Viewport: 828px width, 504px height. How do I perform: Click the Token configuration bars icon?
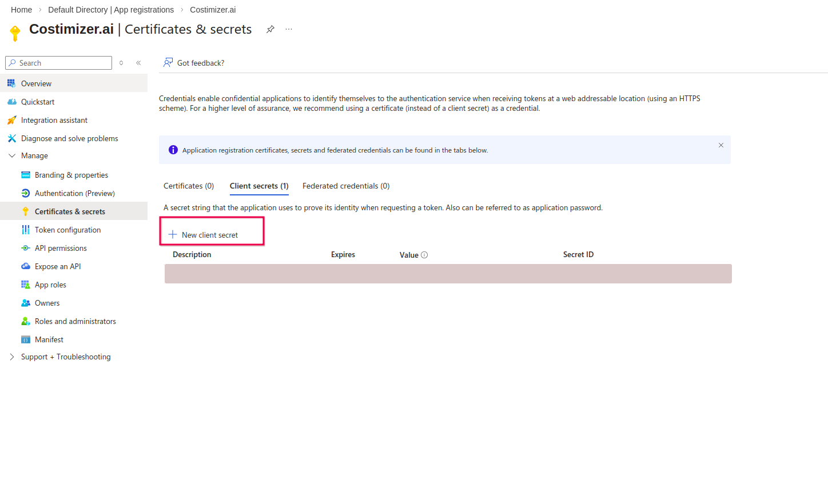click(26, 230)
